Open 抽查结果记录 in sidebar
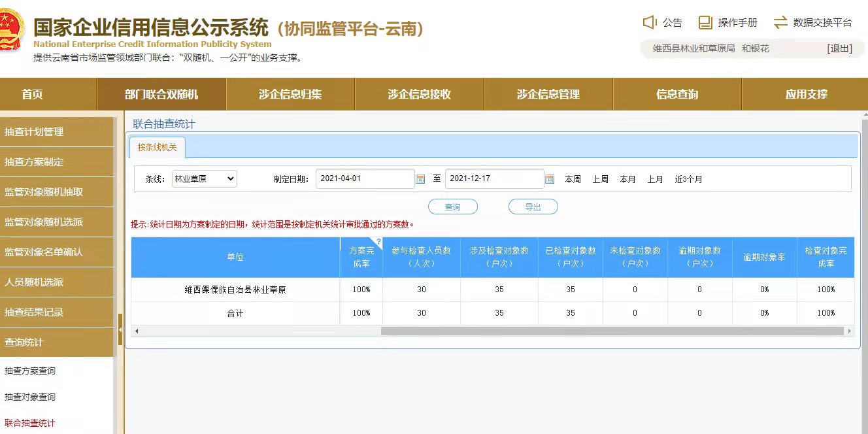The image size is (868, 434). 57,312
